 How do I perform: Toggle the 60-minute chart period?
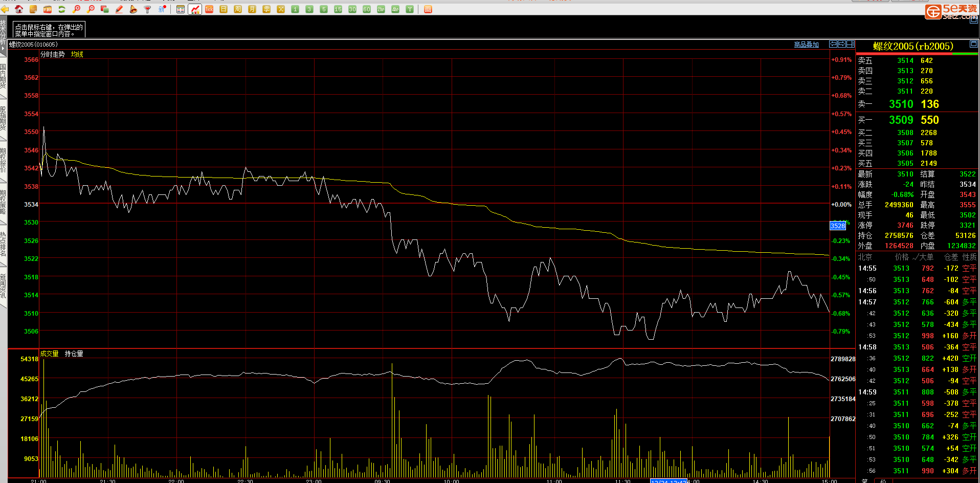(367, 9)
